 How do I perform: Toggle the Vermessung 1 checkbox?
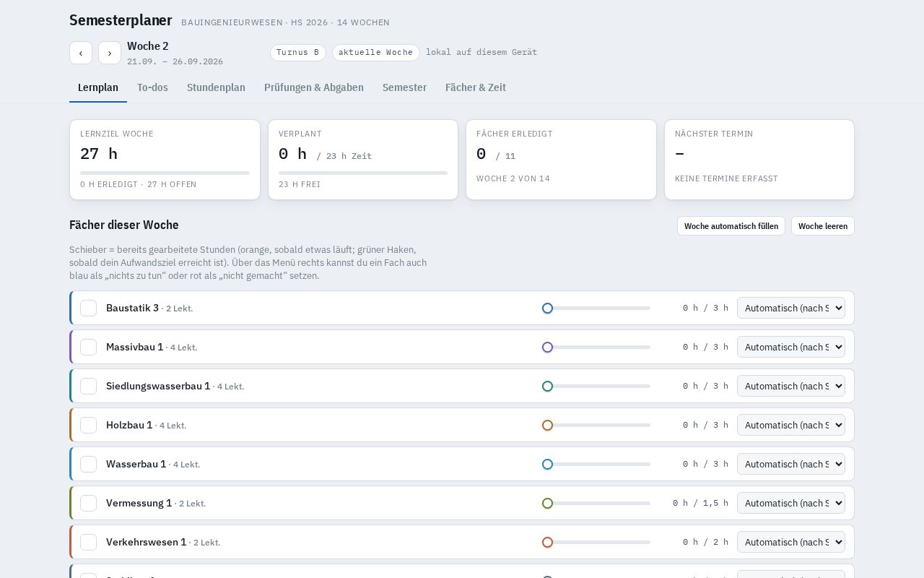(x=89, y=504)
